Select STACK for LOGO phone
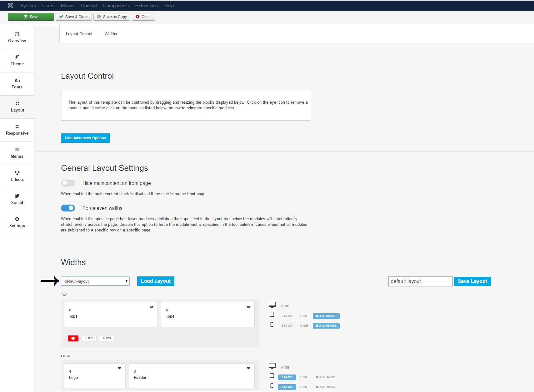This screenshot has width=534, height=392. click(287, 387)
